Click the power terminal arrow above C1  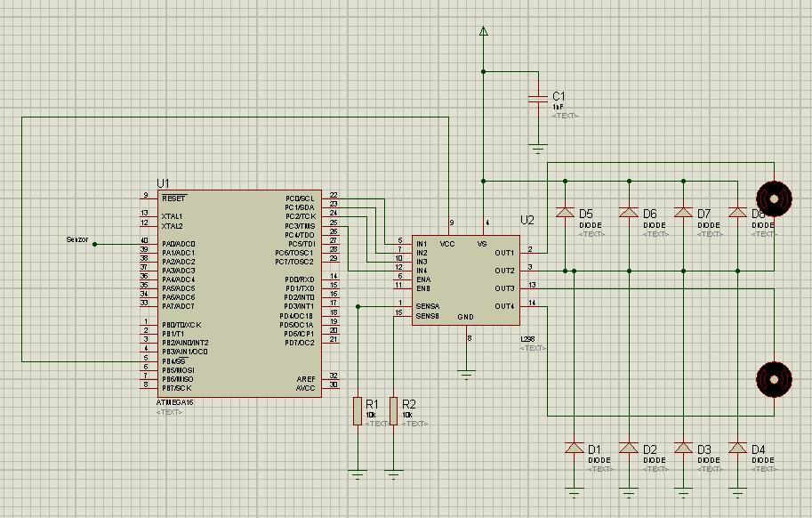(x=483, y=30)
